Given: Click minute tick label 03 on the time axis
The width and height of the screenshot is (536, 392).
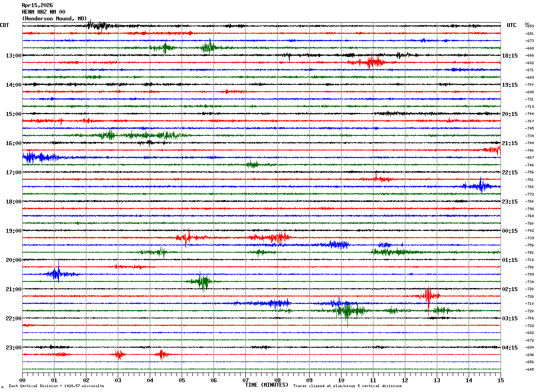Looking at the screenshot, I should pyautogui.click(x=118, y=380).
